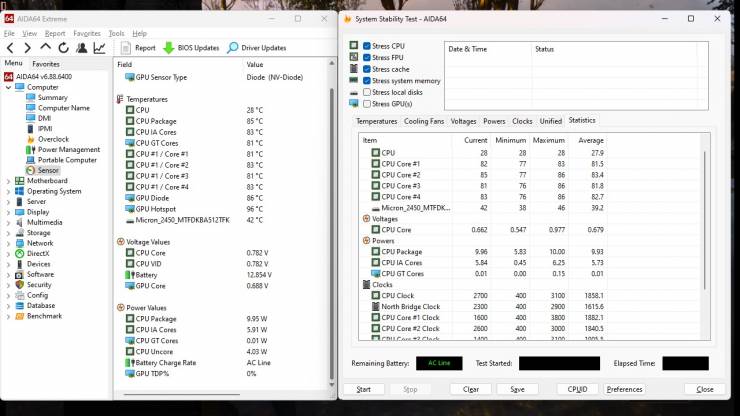Switch to the Voltages tab
The width and height of the screenshot is (740, 416).
[463, 121]
